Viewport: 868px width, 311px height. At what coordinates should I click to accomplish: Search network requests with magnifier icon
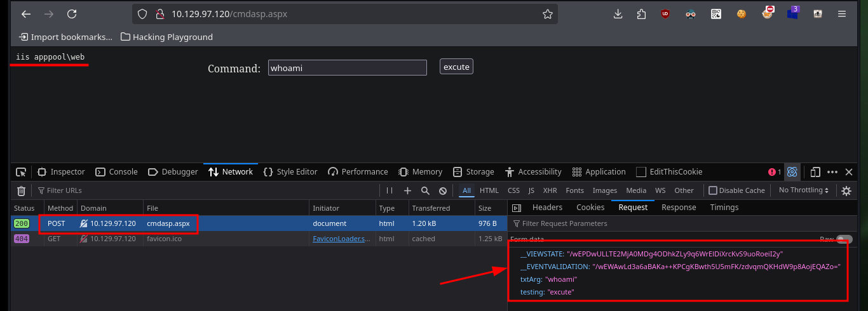coord(426,190)
